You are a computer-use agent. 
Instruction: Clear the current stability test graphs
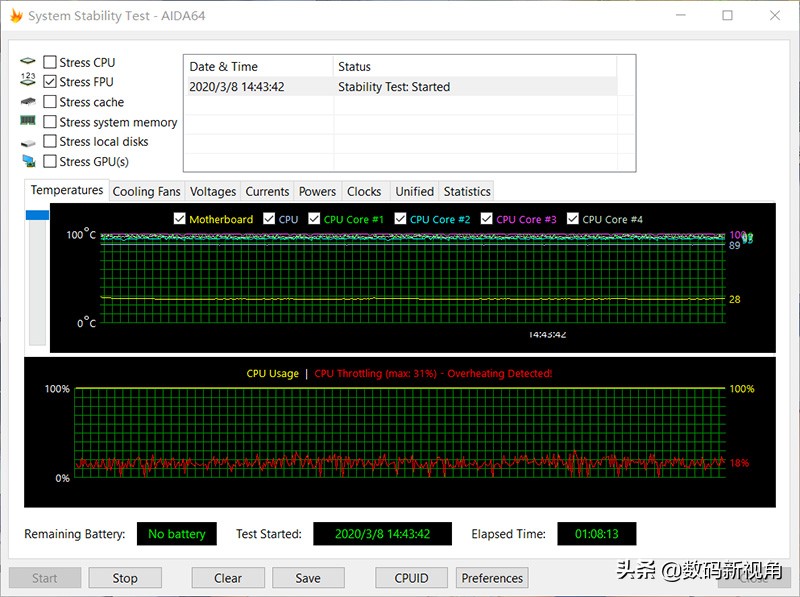click(x=228, y=577)
